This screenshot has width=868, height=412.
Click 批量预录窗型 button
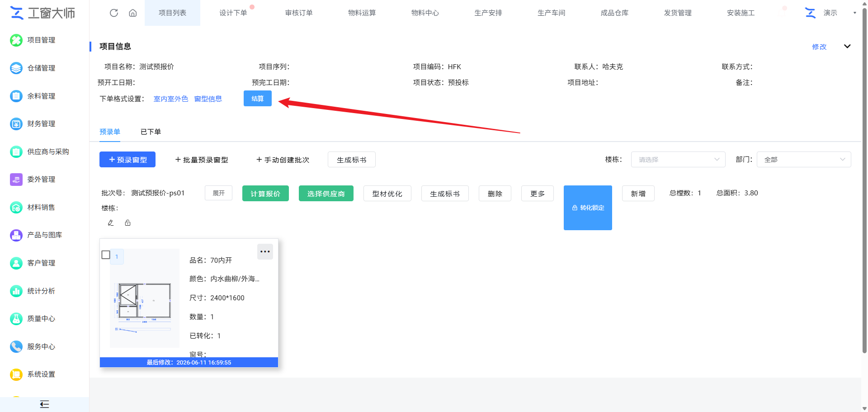(x=202, y=160)
